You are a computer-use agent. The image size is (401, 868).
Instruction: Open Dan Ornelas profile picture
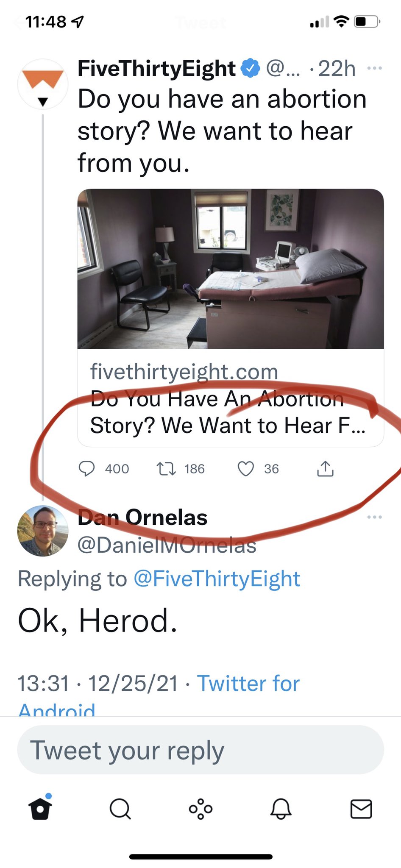[42, 531]
